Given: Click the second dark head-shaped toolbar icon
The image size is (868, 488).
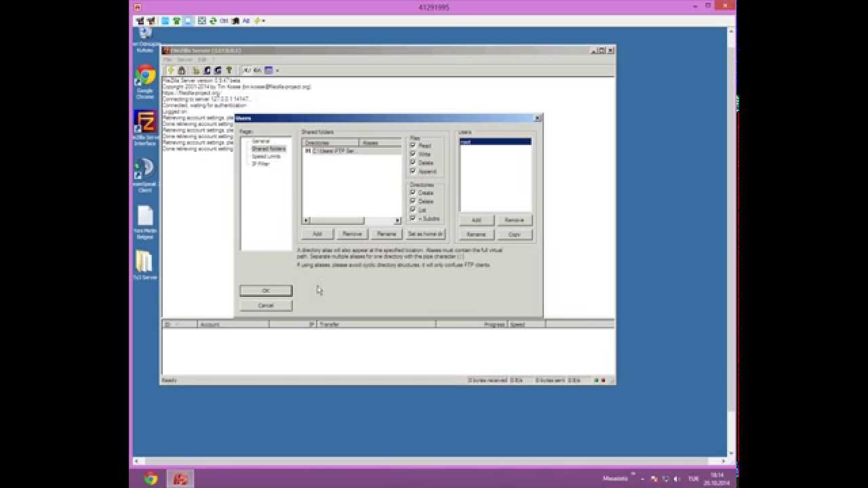Looking at the screenshot, I should [218, 70].
